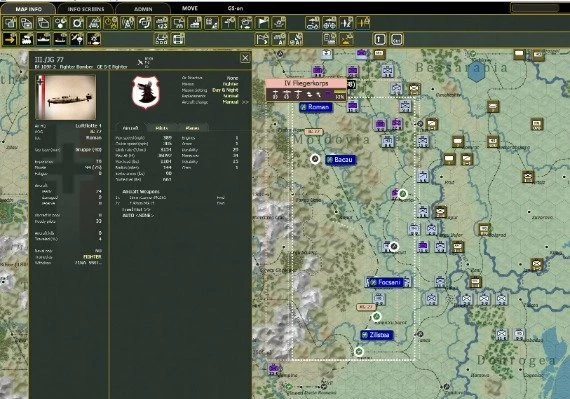
Task: Click the grid/film icon in the second row
Action: (x=178, y=39)
